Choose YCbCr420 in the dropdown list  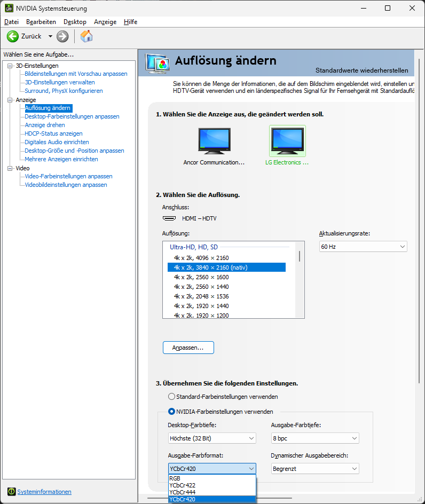coord(212,499)
